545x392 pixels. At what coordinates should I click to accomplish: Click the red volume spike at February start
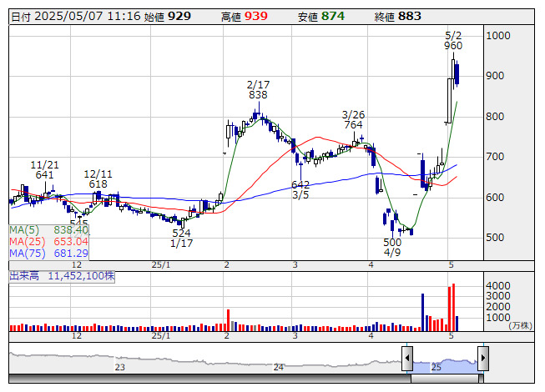(x=229, y=319)
